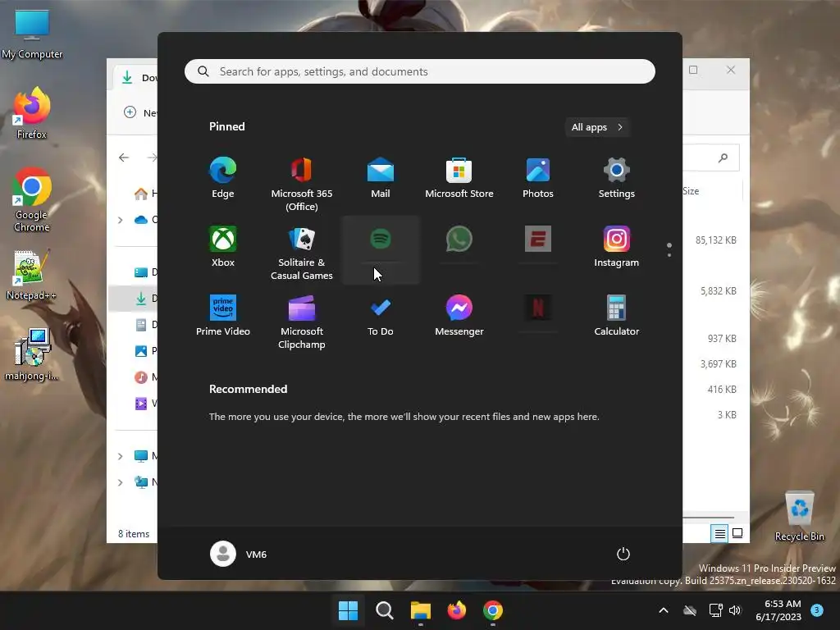Open the WhatsApp pinned icon

[x=459, y=239]
